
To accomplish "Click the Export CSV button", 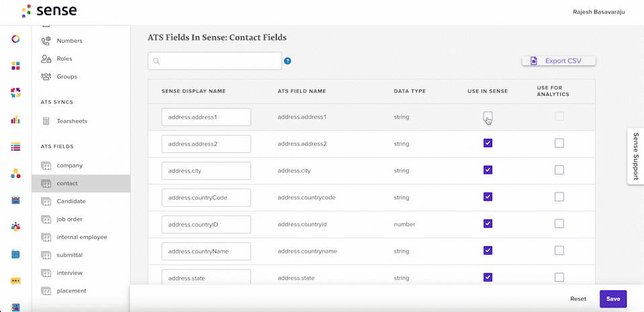I will pyautogui.click(x=559, y=61).
